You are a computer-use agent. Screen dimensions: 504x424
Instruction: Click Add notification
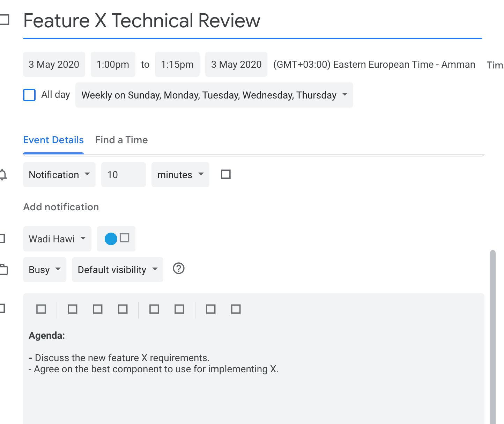[x=61, y=207]
